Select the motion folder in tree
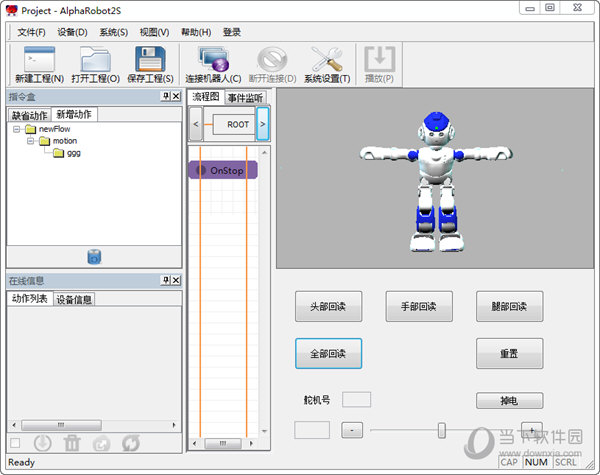Viewport: 600px width, 475px height. click(x=58, y=141)
